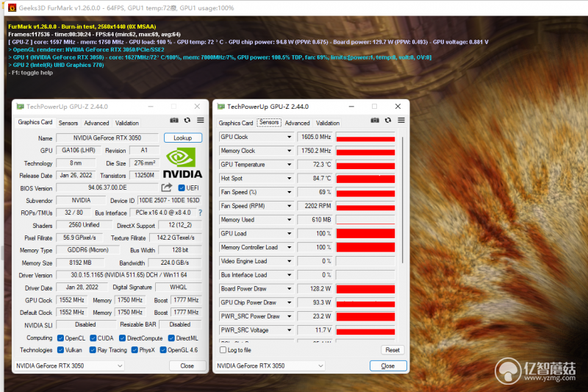Switch to Graphics Card tab in Sensors window

click(236, 123)
